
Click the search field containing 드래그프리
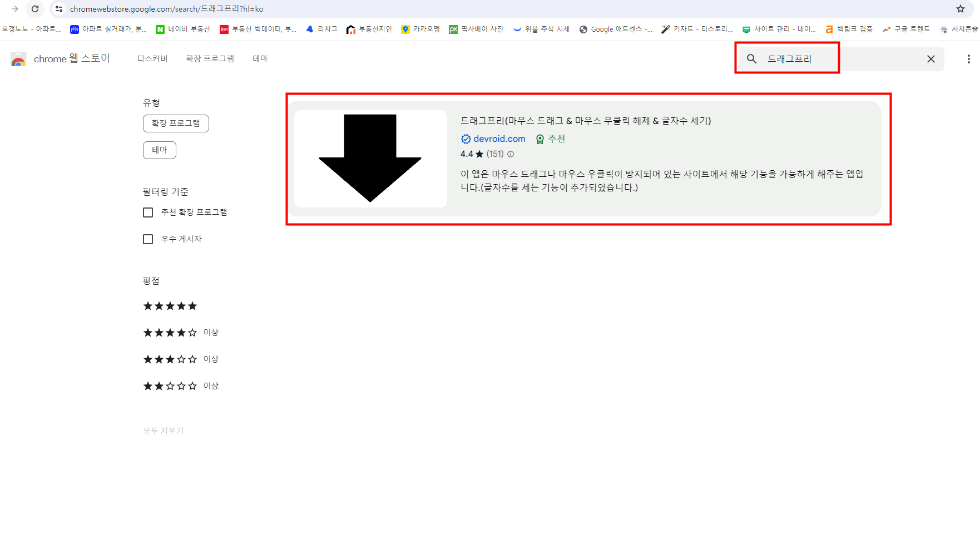pos(840,58)
